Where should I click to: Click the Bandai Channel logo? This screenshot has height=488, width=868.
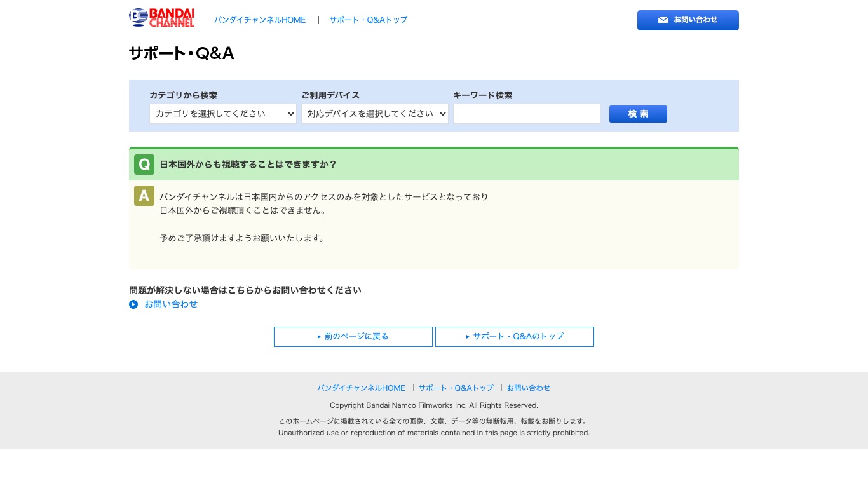[x=161, y=18]
